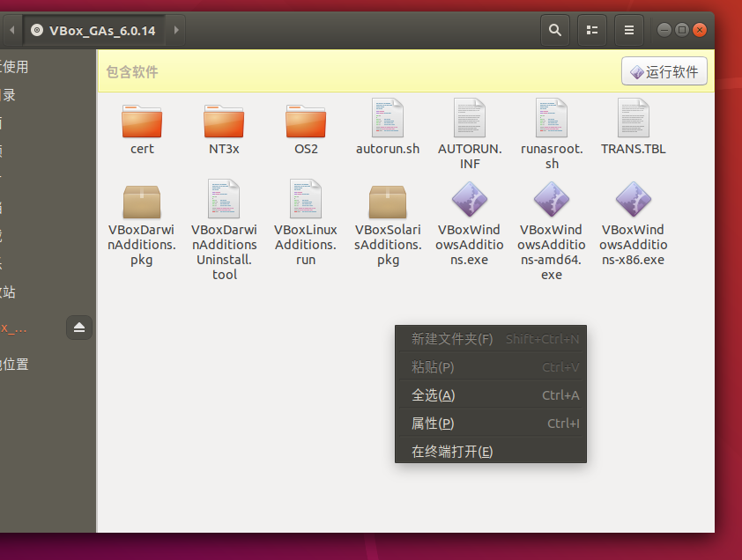742x560 pixels.
Task: Select the VBoxDarwinAdditions.pkg package icon
Action: [x=142, y=201]
